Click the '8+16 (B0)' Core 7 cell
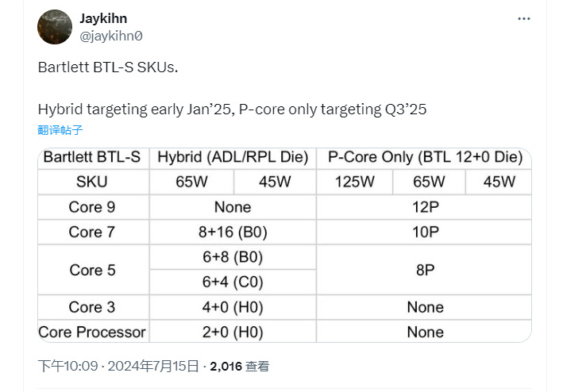 pyautogui.click(x=233, y=232)
